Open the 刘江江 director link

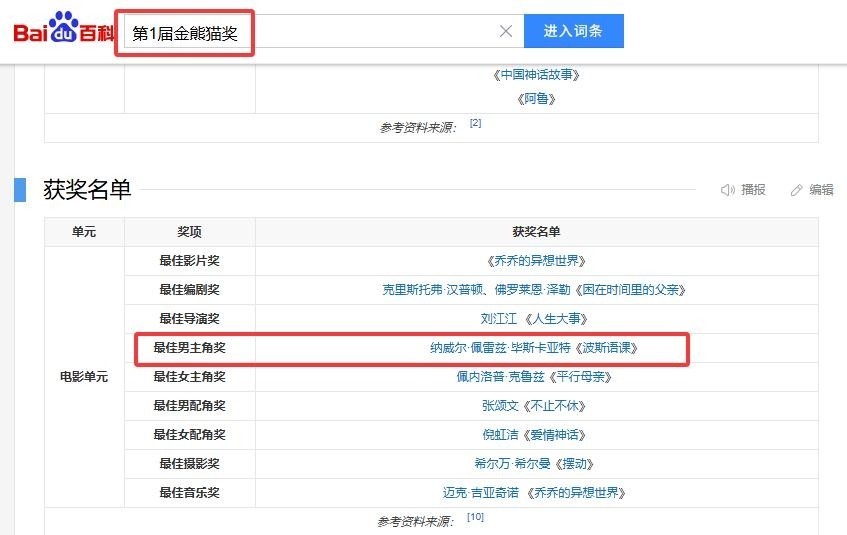tap(499, 319)
